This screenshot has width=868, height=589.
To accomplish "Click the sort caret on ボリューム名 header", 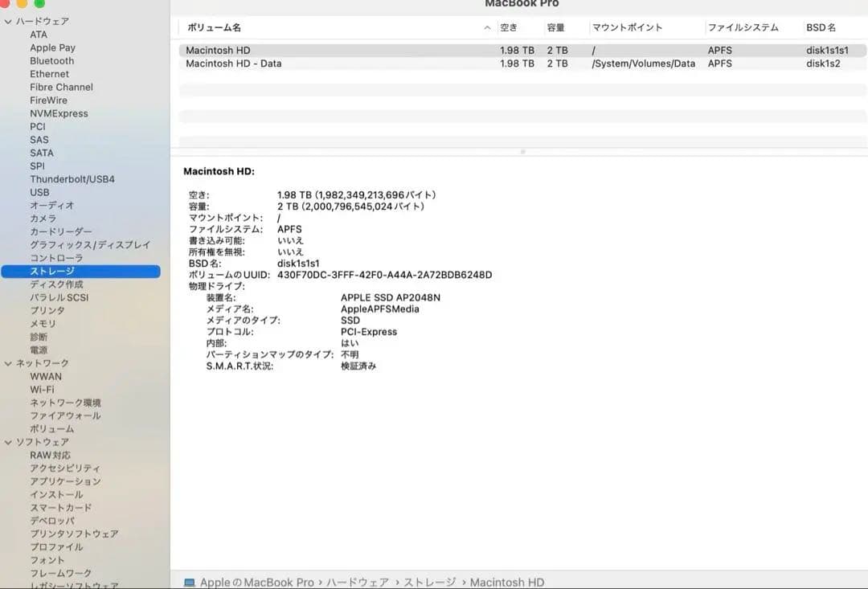I will pos(486,27).
